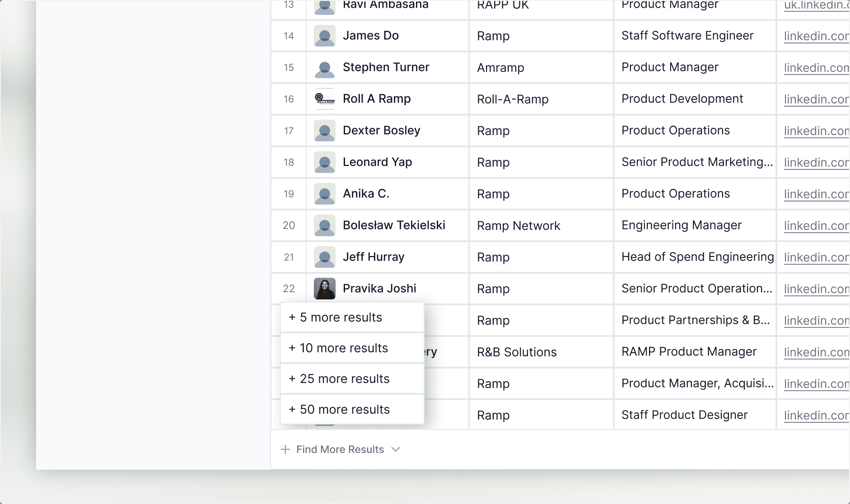Image resolution: width=850 pixels, height=504 pixels.
Task: Click the Roll-A-Ramp company cell
Action: click(542, 99)
